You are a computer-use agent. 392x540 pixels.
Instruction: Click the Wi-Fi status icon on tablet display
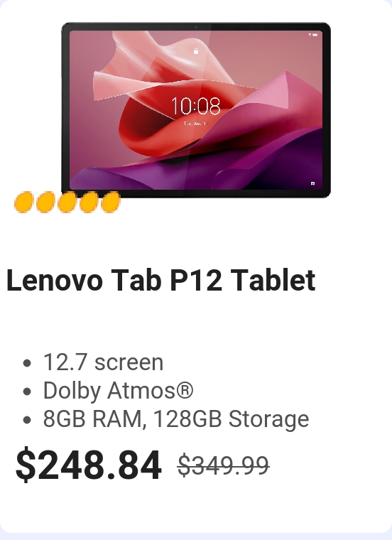[x=310, y=35]
